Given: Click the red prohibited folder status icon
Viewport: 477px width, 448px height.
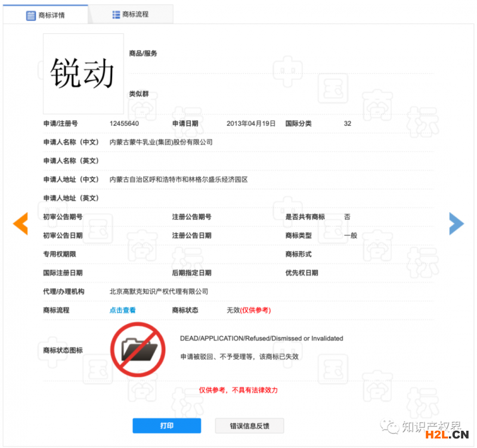Looking at the screenshot, I should click(138, 350).
